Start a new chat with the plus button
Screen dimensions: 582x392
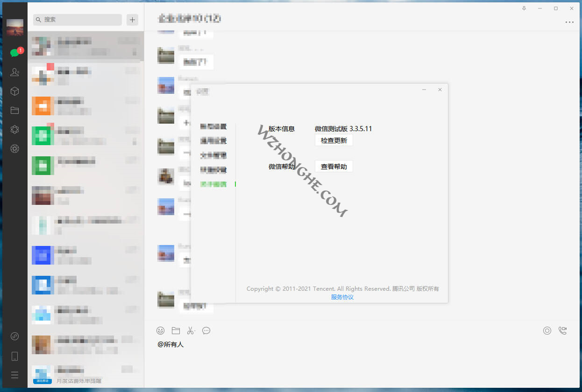coord(132,20)
